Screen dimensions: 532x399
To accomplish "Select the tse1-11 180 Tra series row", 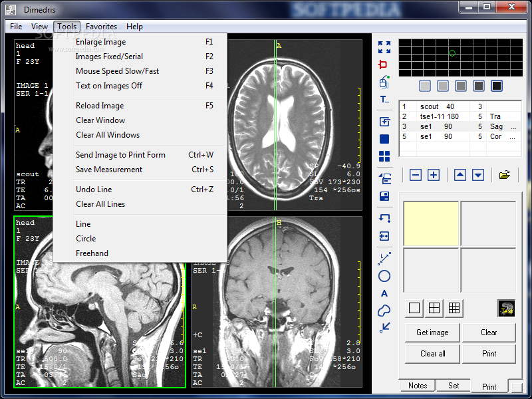I will pyautogui.click(x=460, y=116).
